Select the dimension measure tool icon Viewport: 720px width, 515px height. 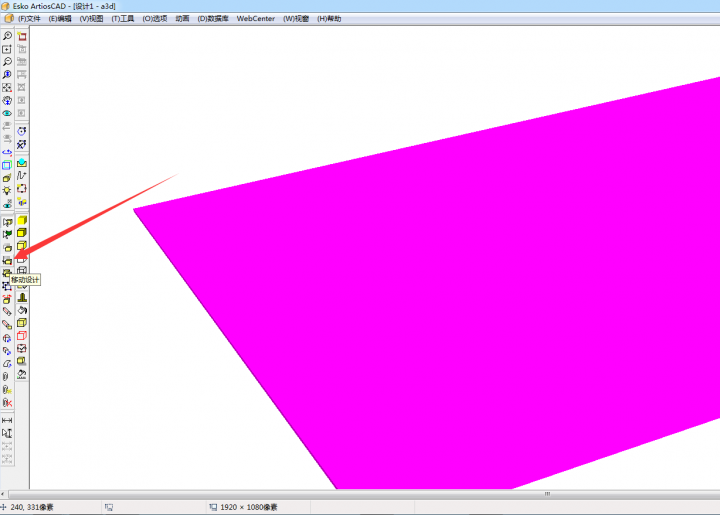click(7, 421)
